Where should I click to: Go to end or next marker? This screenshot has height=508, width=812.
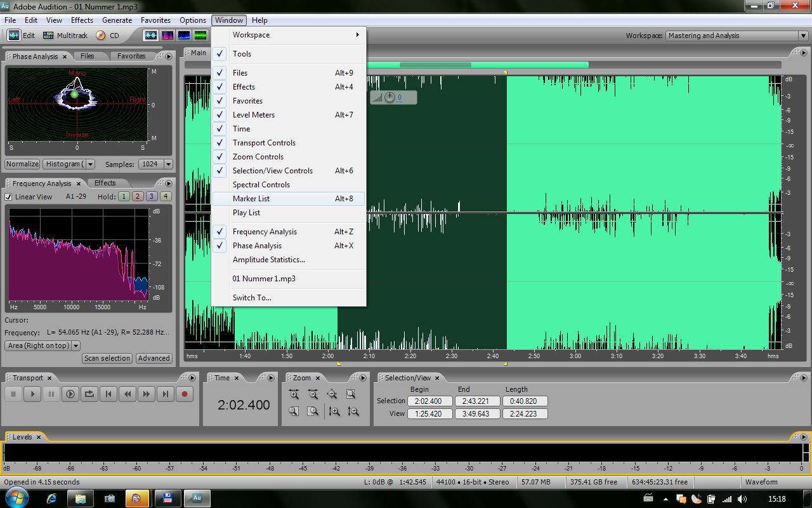tap(166, 394)
